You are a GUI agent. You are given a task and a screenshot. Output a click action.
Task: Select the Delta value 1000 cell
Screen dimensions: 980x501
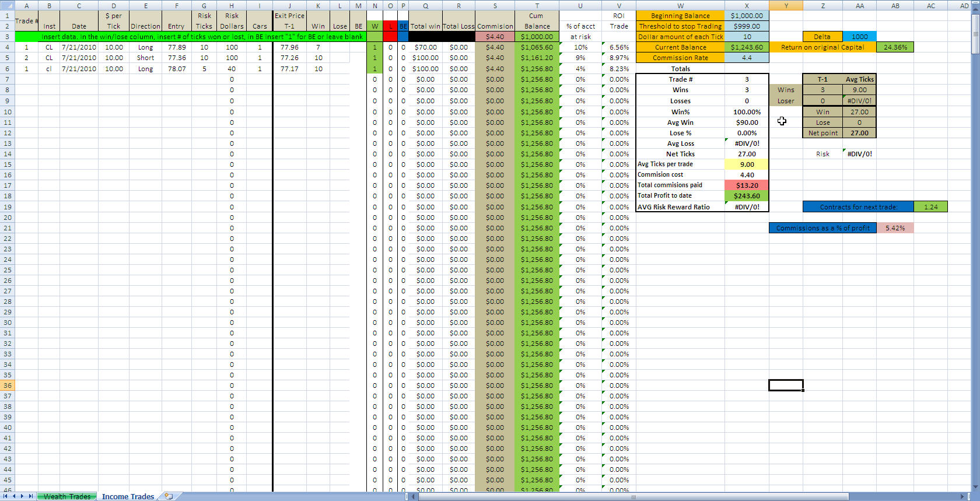[x=859, y=37]
